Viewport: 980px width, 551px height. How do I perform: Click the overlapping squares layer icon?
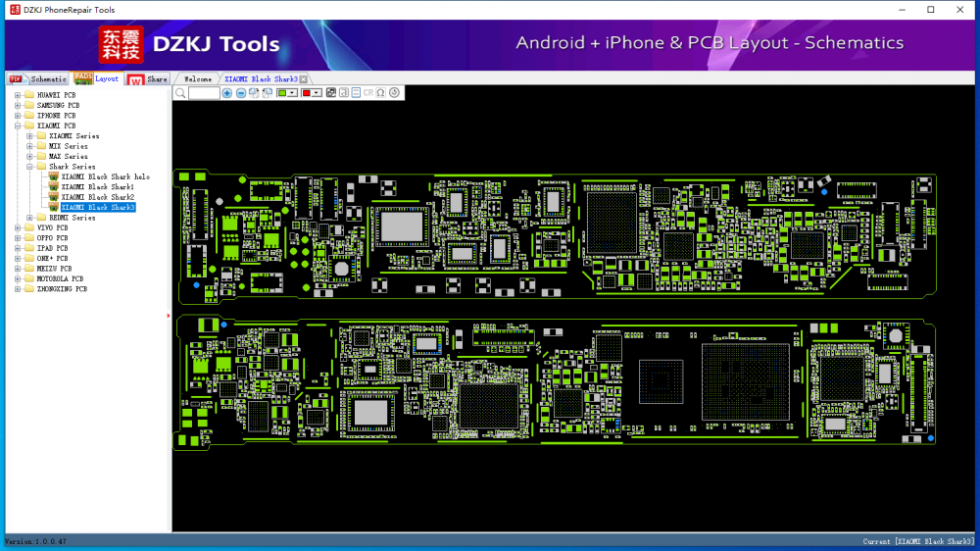331,93
